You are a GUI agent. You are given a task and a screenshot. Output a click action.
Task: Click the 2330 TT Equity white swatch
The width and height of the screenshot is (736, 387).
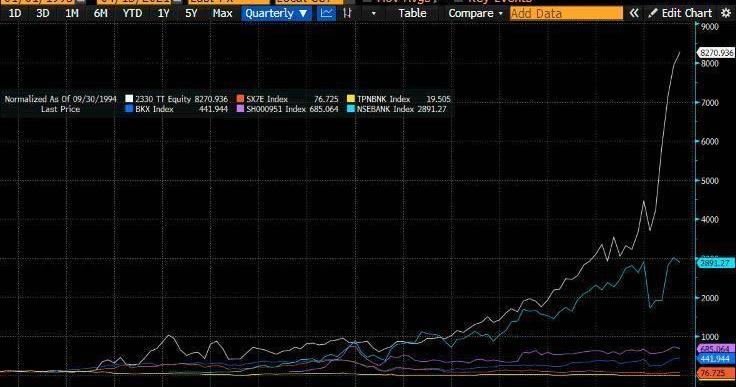129,99
